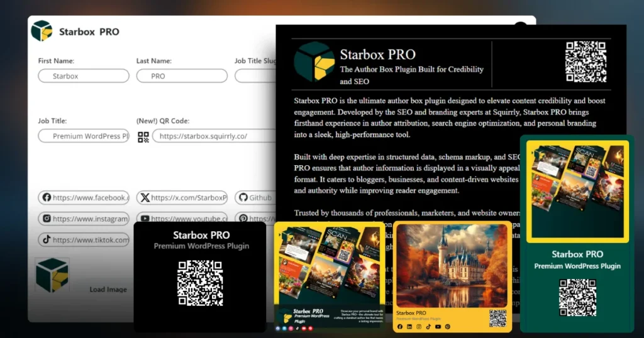The width and height of the screenshot is (644, 338).
Task: Click the Load Image button
Action: (108, 289)
